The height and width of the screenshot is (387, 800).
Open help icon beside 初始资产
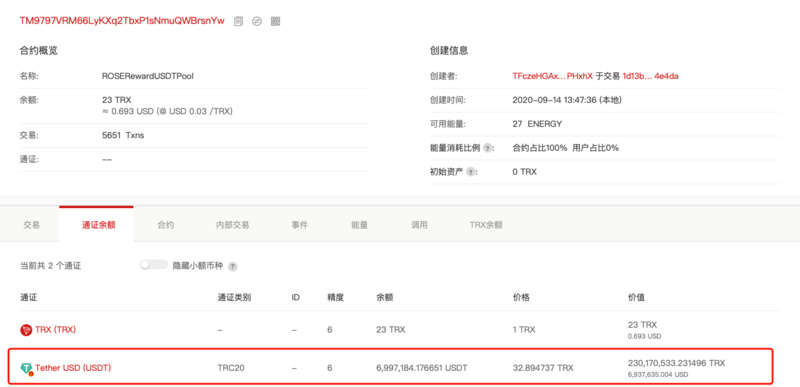tap(471, 172)
